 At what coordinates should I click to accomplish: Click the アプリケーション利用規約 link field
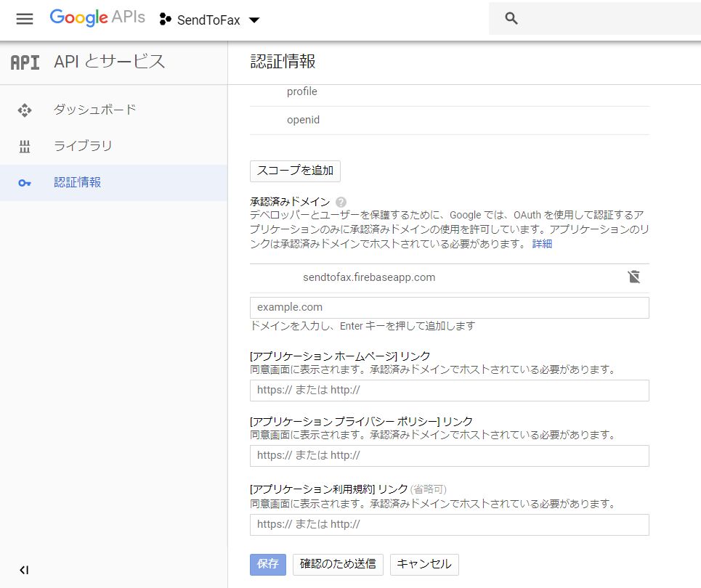tap(450, 525)
